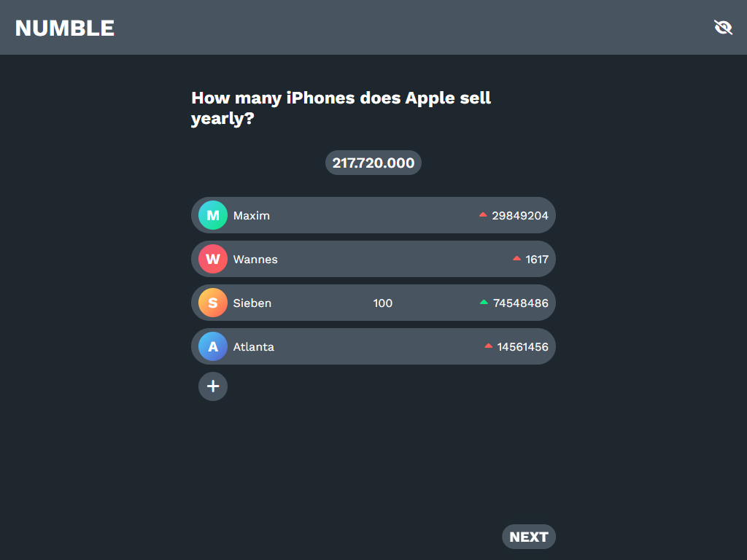This screenshot has width=747, height=560.
Task: Click the player name Atlanta
Action: coord(254,347)
